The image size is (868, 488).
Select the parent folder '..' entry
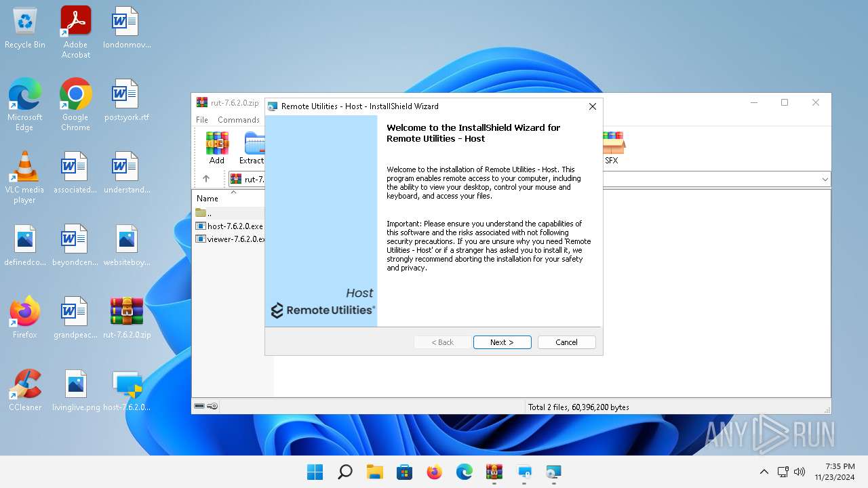tap(203, 213)
